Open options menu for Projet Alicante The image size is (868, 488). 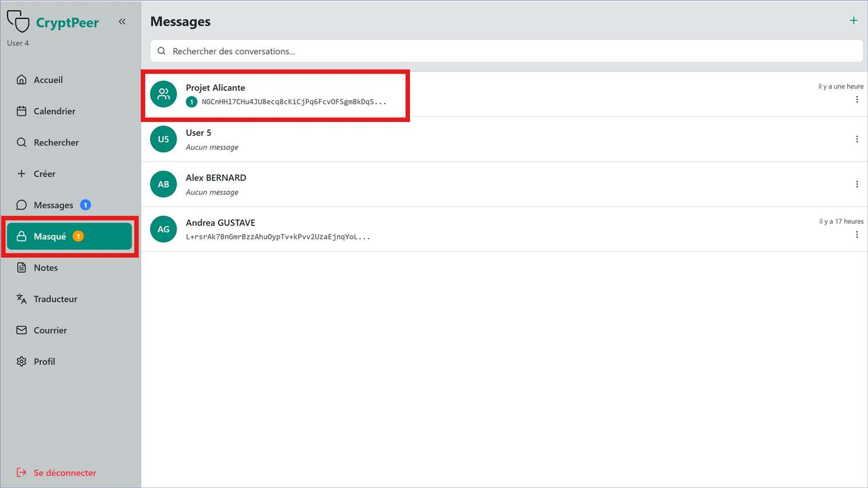click(857, 100)
